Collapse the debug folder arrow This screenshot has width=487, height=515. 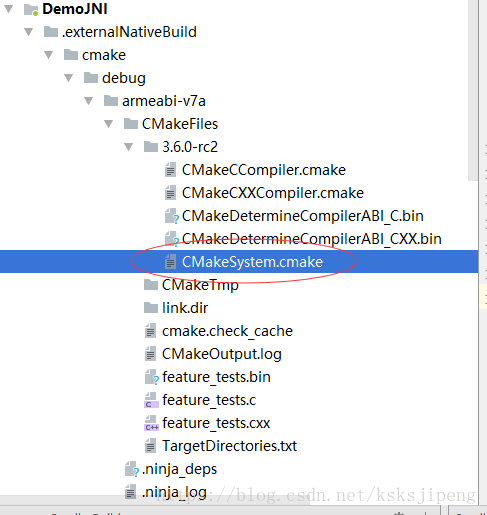click(69, 78)
